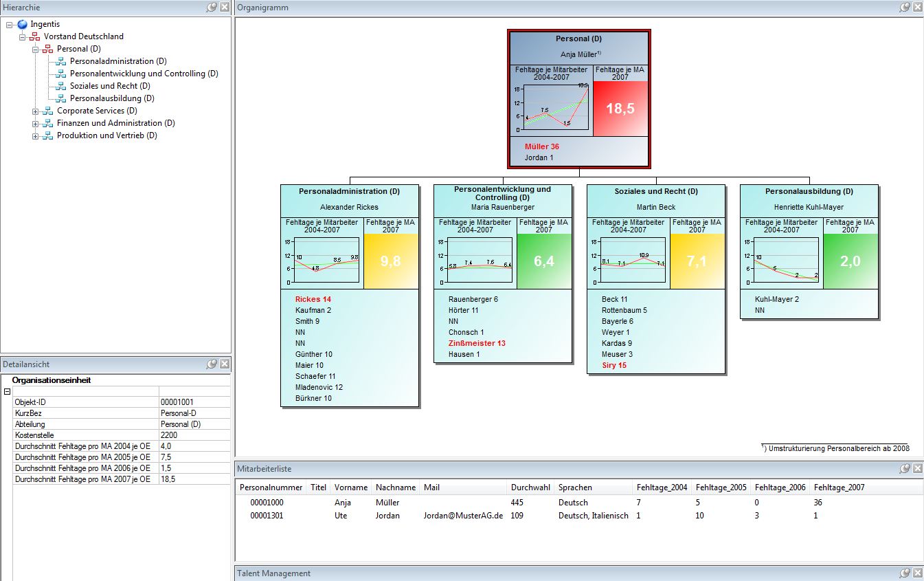Sort by Nachname column header
Viewport: 924px width, 581px height.
coord(395,487)
